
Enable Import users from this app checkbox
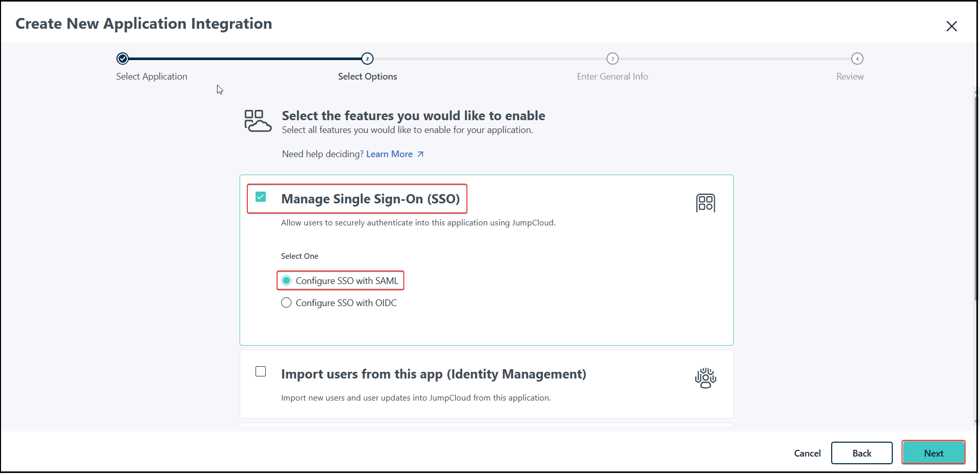click(261, 371)
